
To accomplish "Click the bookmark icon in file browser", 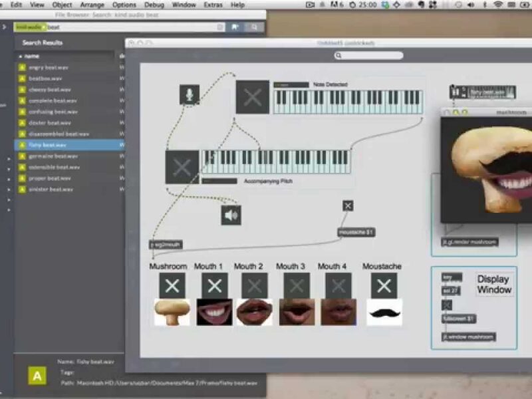I will pyautogui.click(x=235, y=27).
